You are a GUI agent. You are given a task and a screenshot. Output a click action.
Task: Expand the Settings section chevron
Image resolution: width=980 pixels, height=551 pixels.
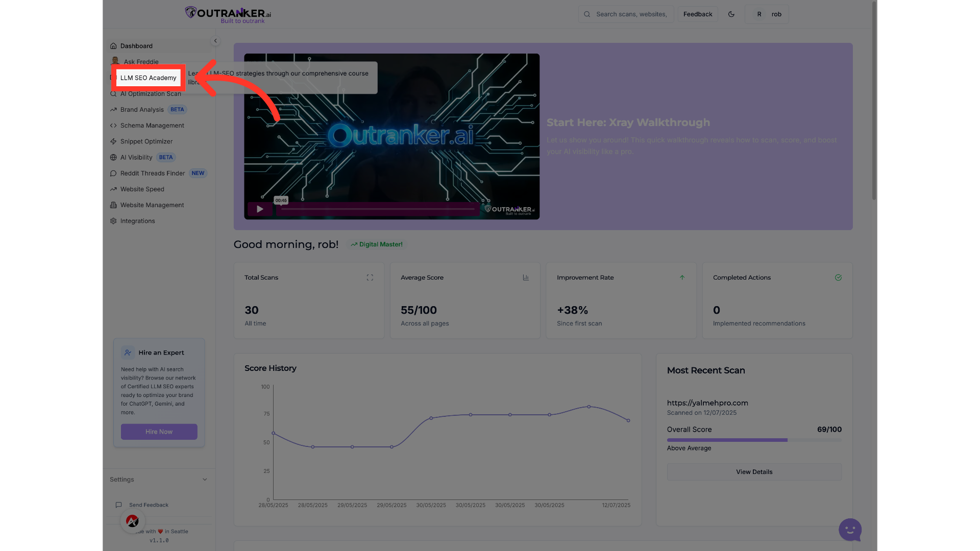[x=205, y=480]
